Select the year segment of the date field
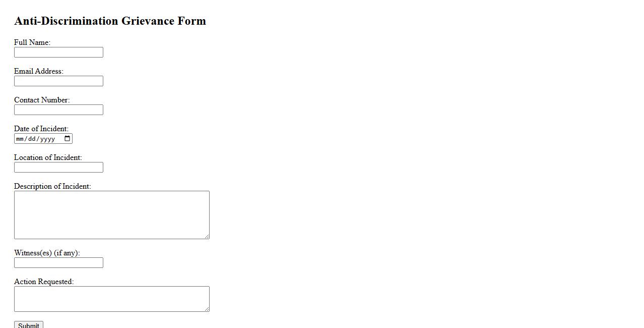Image resolution: width=644 pixels, height=328 pixels. 47,139
